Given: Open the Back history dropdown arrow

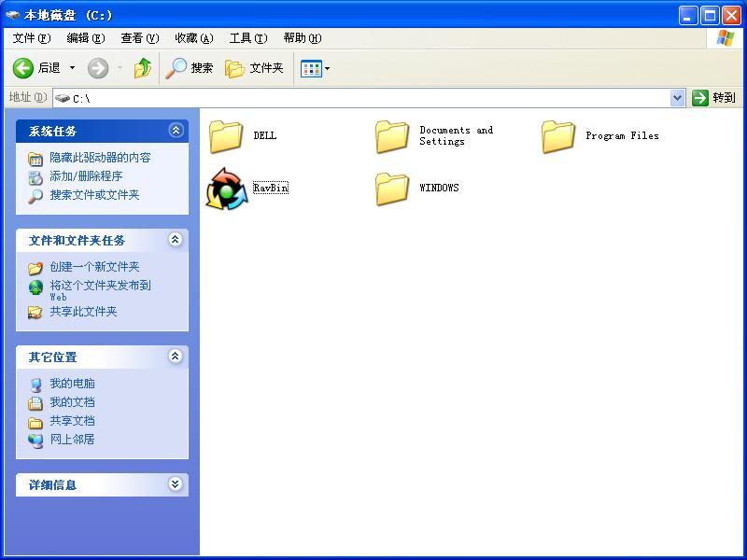Looking at the screenshot, I should [x=73, y=68].
